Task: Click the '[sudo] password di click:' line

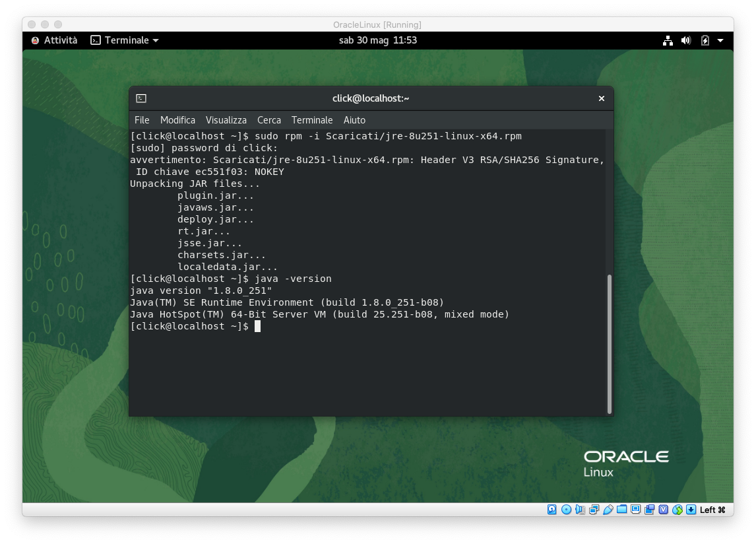Action: (204, 148)
